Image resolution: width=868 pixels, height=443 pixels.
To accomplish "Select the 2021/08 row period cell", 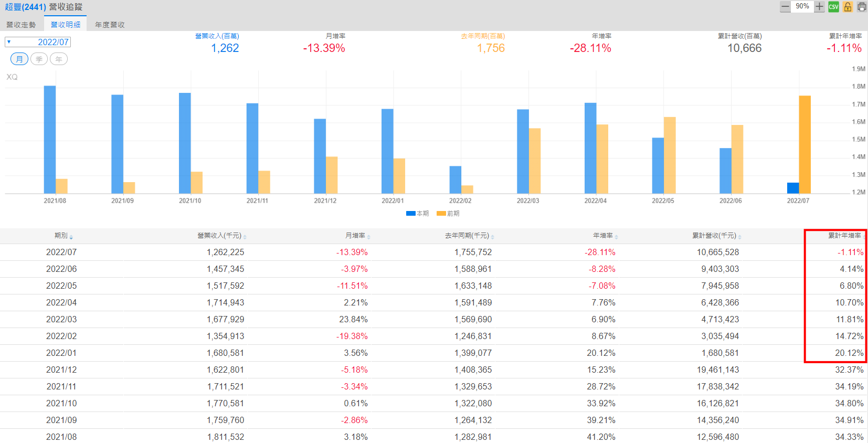I will pyautogui.click(x=61, y=437).
